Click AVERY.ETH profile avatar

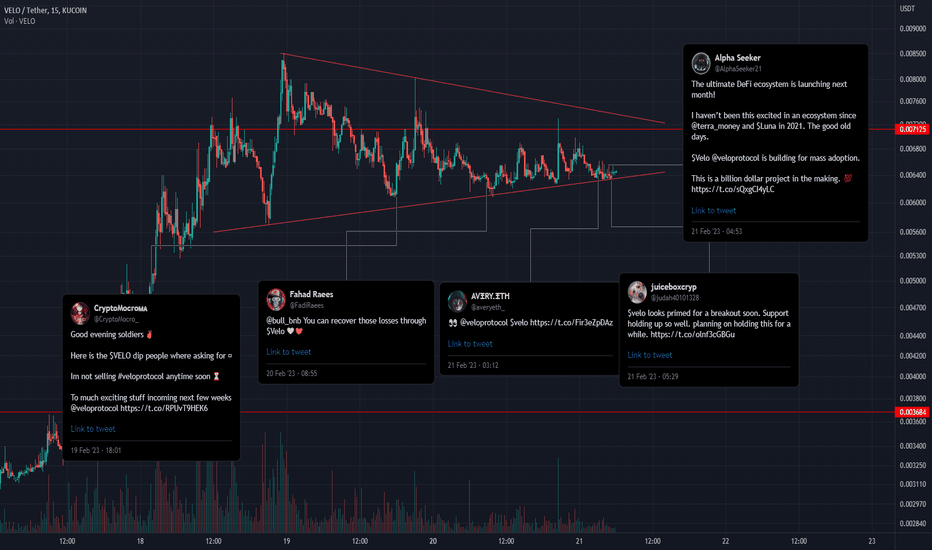[457, 301]
